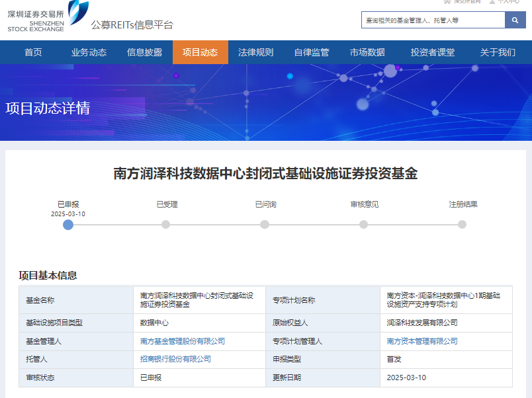Click the Shenzhen Stock Exchange logo
The width and height of the screenshot is (532, 398).
coord(48,17)
